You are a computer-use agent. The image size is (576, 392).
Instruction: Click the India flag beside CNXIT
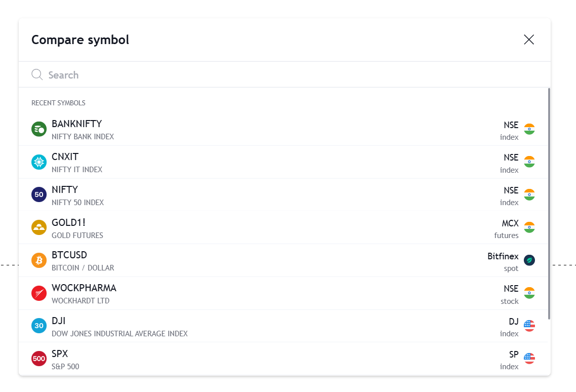pyautogui.click(x=529, y=162)
